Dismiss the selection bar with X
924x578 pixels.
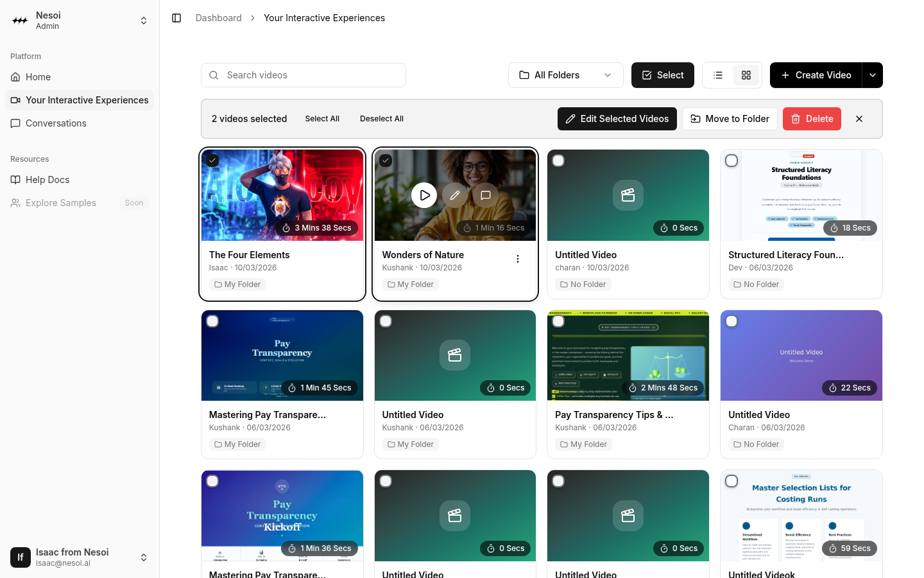click(859, 119)
